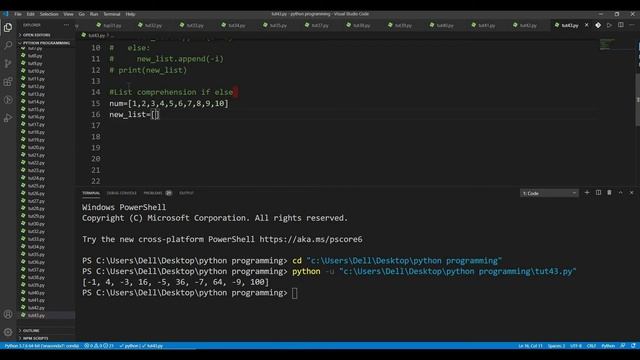The width and height of the screenshot is (640, 360).
Task: Expand the NPM Scripts section
Action: (x=46, y=338)
